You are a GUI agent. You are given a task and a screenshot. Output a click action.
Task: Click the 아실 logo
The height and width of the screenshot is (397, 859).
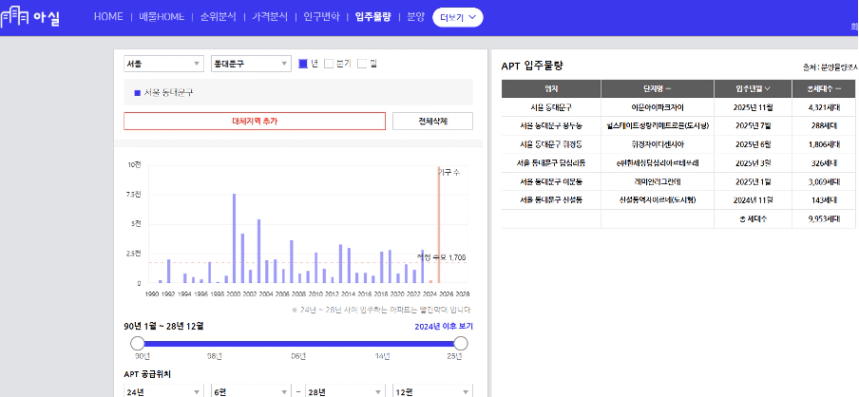coord(30,18)
